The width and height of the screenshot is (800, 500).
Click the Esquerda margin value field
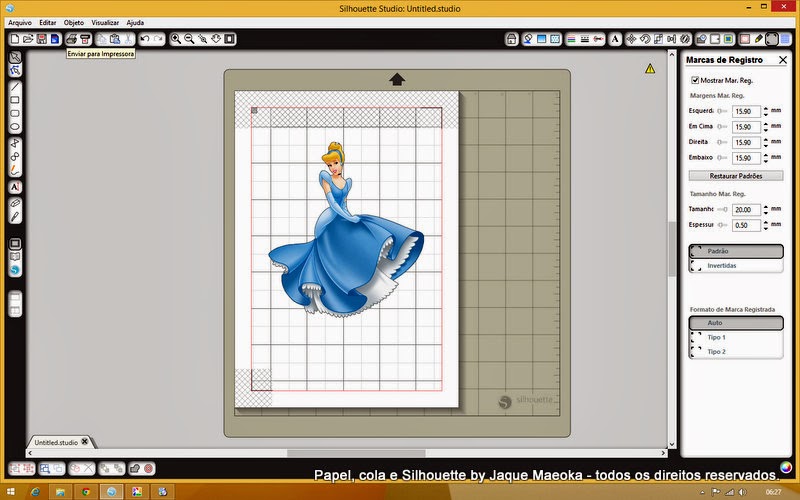click(746, 111)
